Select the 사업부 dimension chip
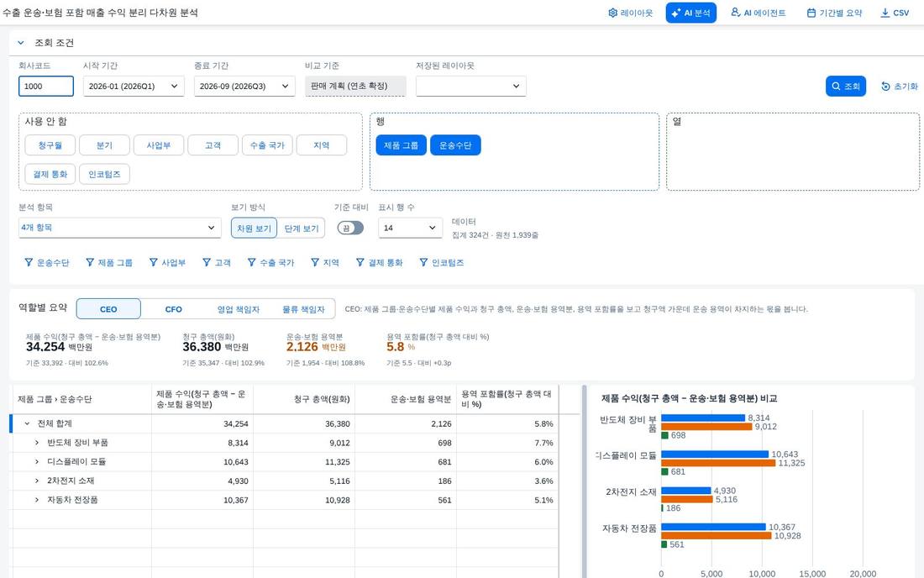The image size is (924, 578). 159,145
